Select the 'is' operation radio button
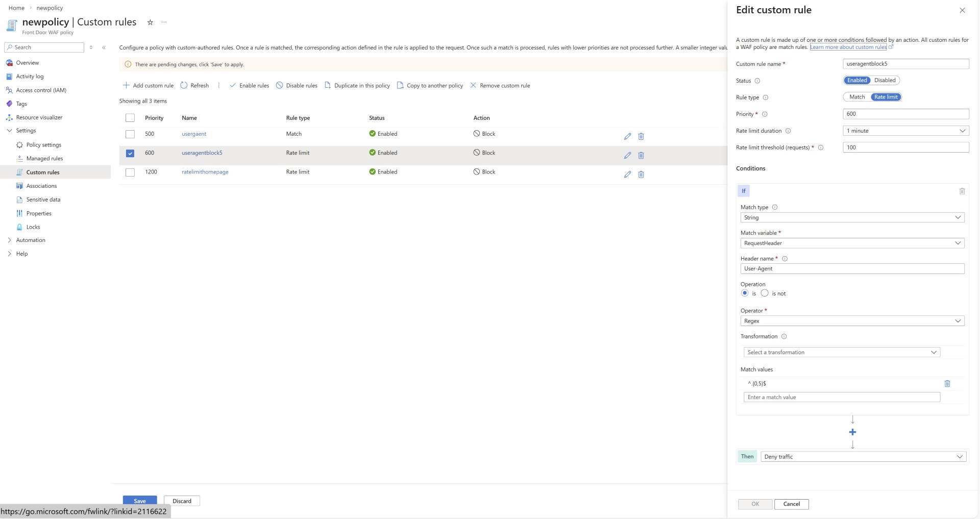The height and width of the screenshot is (519, 980). point(745,293)
